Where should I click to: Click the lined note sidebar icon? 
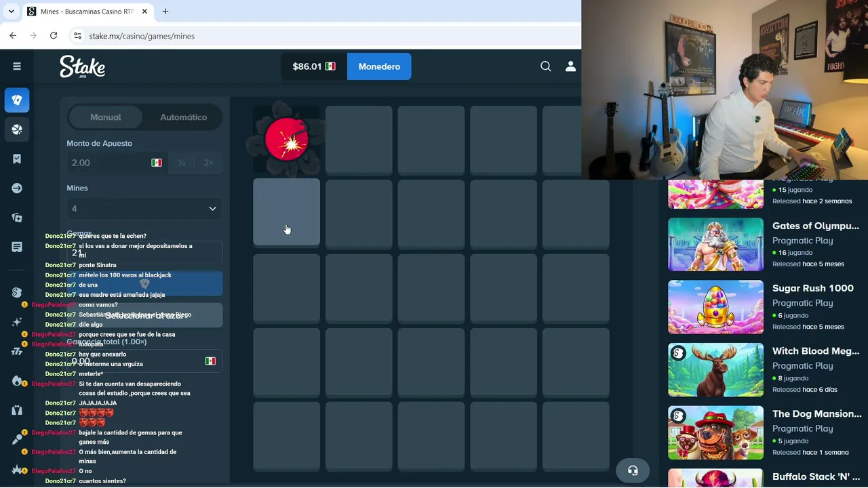[17, 247]
